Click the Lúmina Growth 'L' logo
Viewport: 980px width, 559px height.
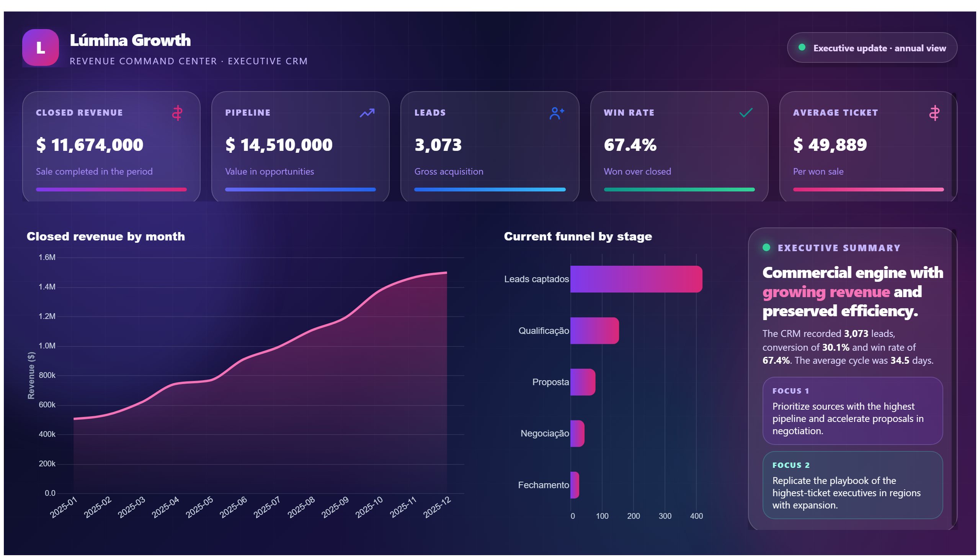pos(40,47)
